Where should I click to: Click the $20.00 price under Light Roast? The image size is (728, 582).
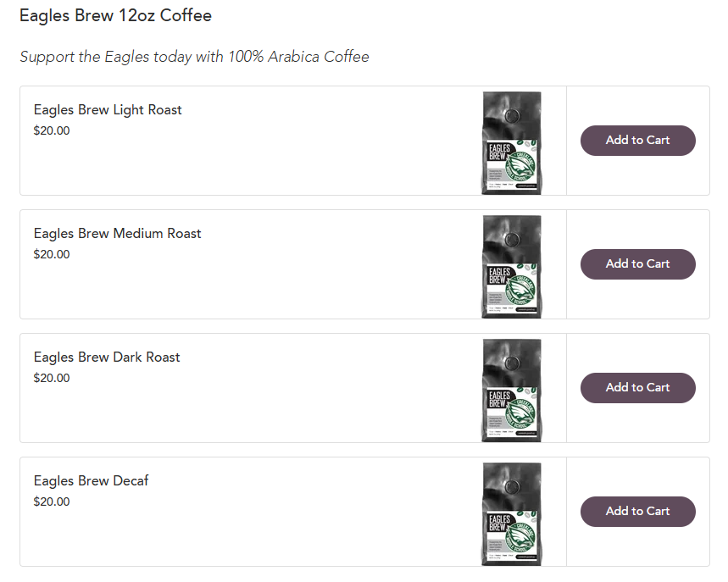click(52, 130)
